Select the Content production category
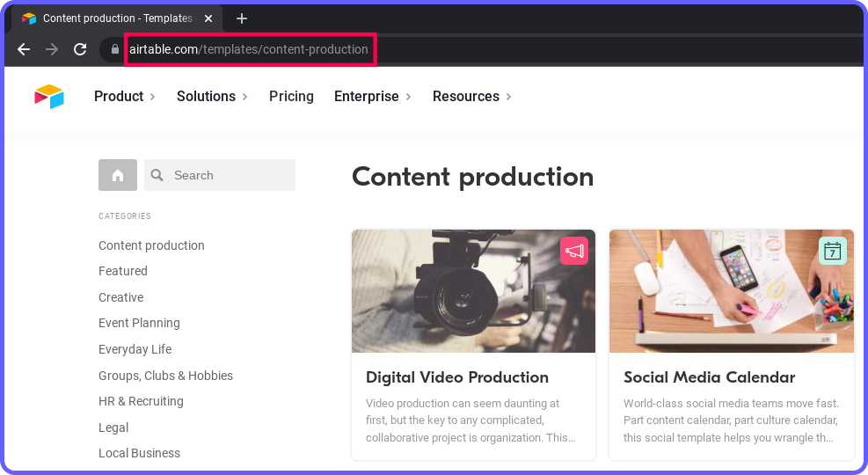Image resolution: width=868 pixels, height=475 pixels. (x=151, y=245)
